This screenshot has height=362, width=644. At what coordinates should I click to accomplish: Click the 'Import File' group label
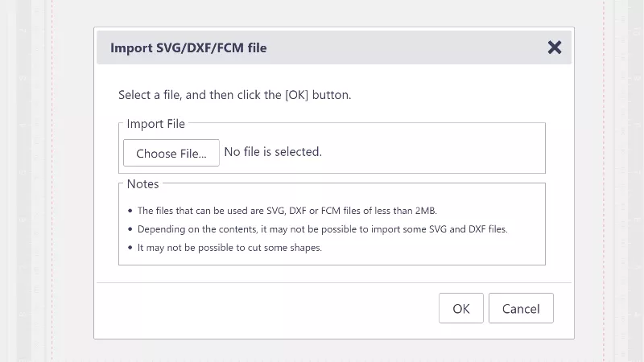pyautogui.click(x=155, y=124)
